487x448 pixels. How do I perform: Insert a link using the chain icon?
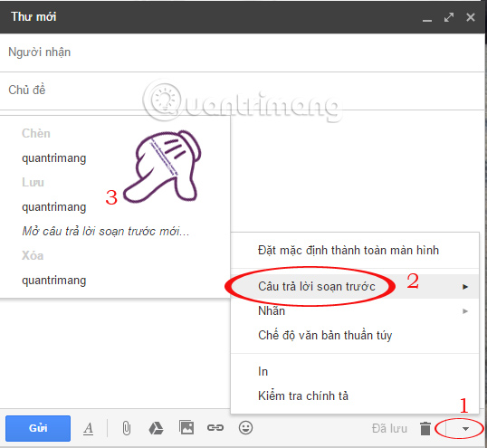[x=215, y=428]
